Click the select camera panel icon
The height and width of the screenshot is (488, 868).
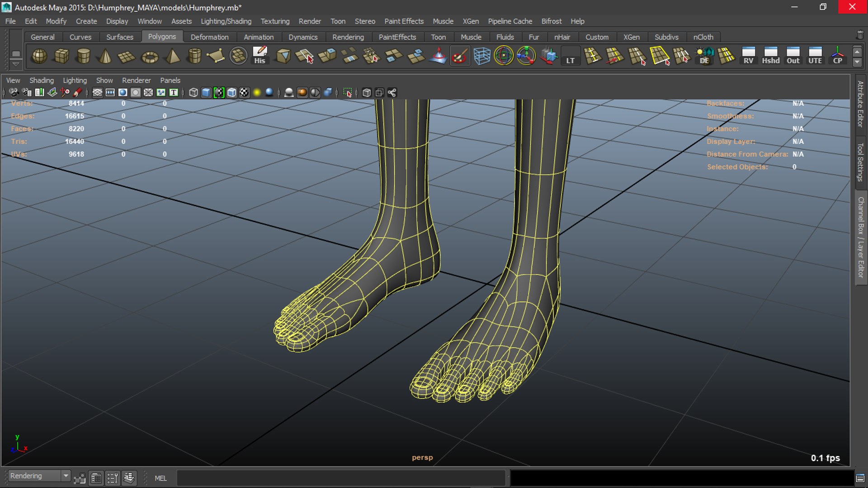click(14, 93)
